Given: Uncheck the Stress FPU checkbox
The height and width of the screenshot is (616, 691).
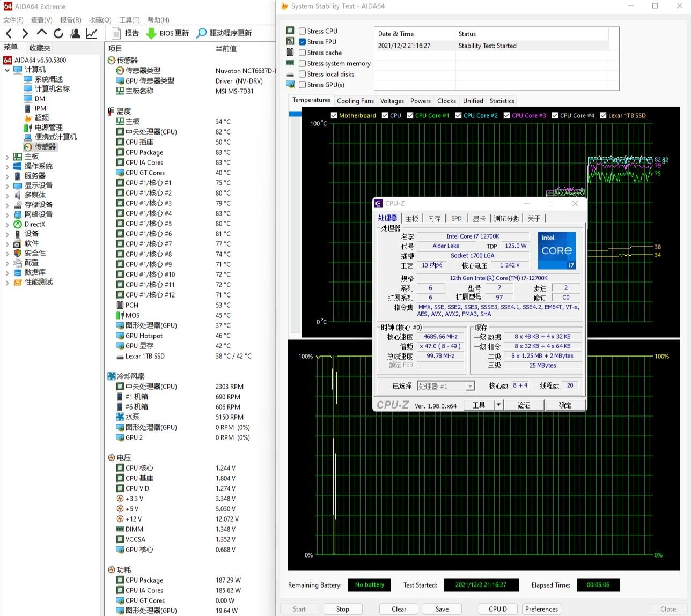Looking at the screenshot, I should [303, 42].
